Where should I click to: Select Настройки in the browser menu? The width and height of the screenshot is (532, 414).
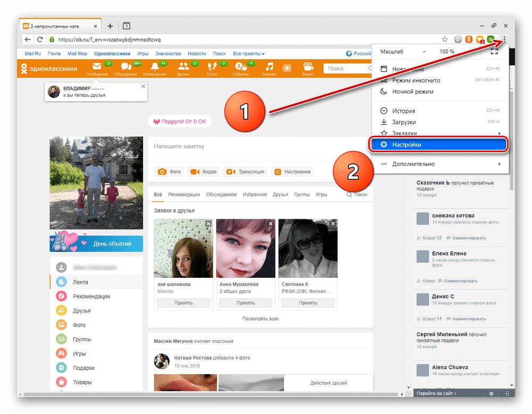coord(406,145)
